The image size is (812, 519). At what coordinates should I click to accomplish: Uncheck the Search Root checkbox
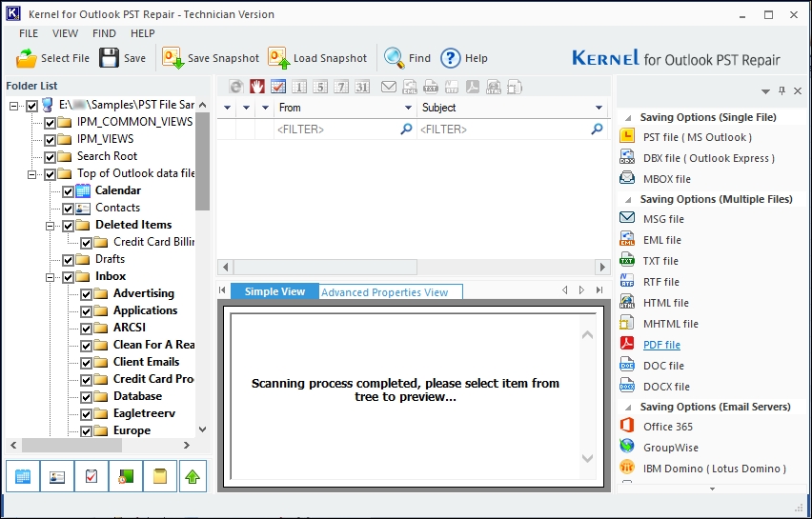pos(51,157)
